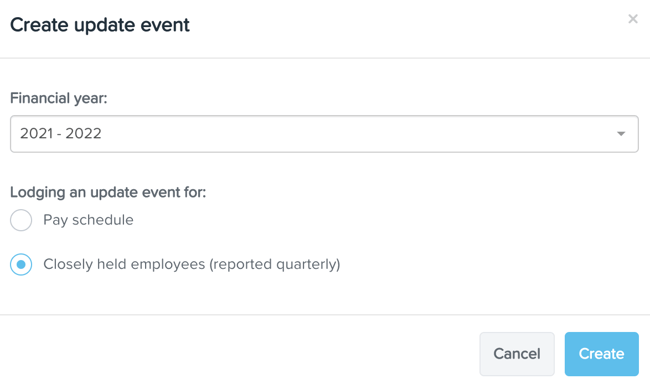Screen dimensions: 650x384
Task: Open the Financial year dropdown
Action: tap(324, 134)
